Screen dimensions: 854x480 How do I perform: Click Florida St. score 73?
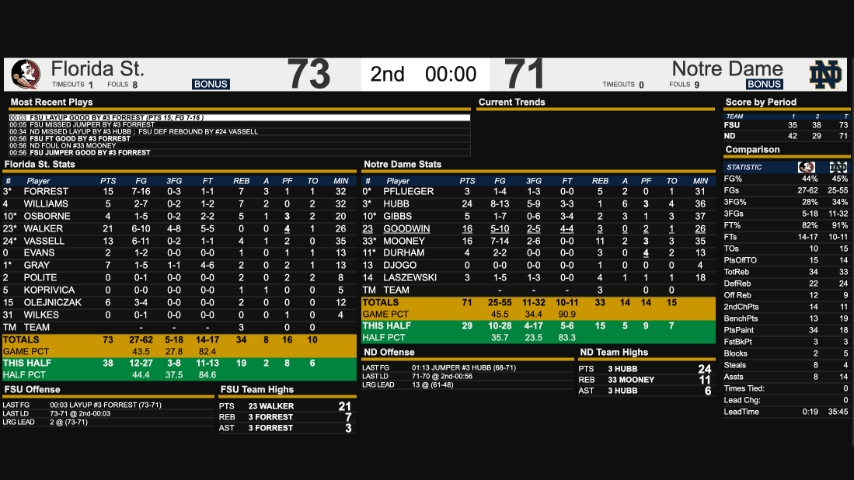click(x=308, y=74)
